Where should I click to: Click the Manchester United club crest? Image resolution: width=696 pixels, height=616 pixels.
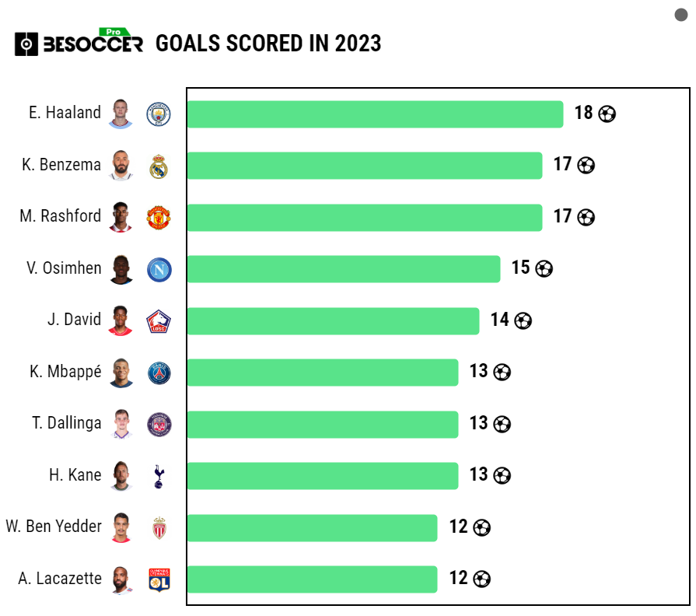159,217
